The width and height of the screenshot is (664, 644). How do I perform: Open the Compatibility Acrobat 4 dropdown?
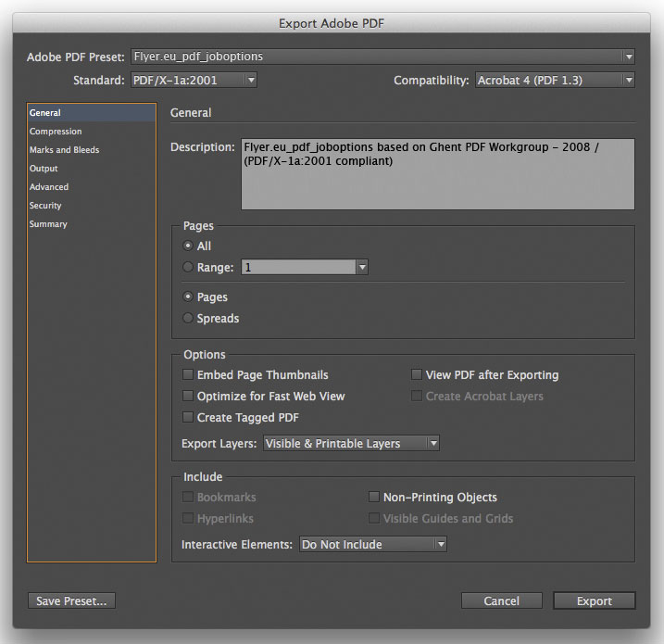(555, 80)
